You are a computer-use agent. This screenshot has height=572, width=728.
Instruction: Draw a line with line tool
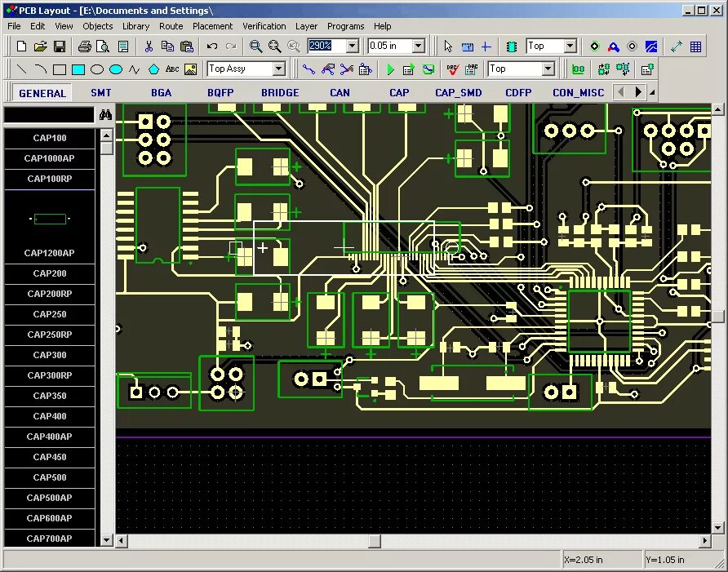point(21,69)
